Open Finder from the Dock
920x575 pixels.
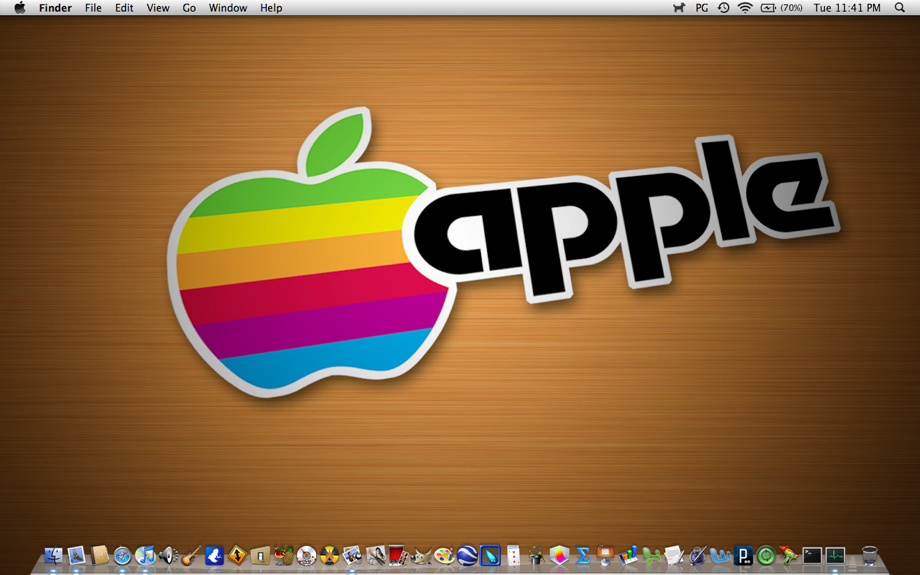[x=53, y=555]
